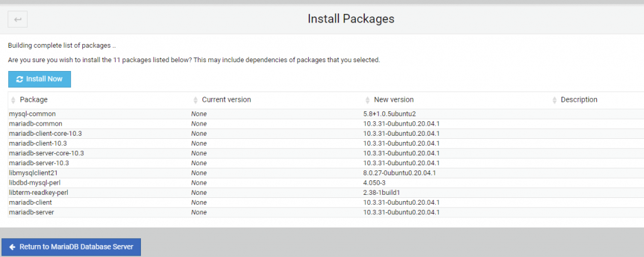Screen dimensions: 644x257
Task: Click the Install Packages page title
Action: point(351,19)
